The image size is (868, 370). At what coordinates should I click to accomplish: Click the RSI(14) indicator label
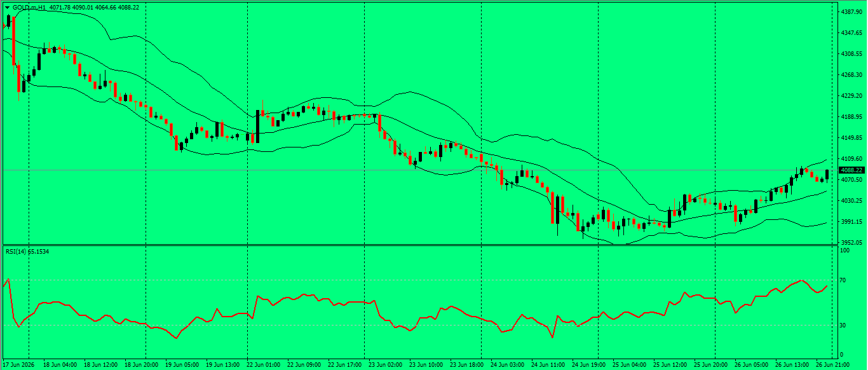pyautogui.click(x=17, y=252)
